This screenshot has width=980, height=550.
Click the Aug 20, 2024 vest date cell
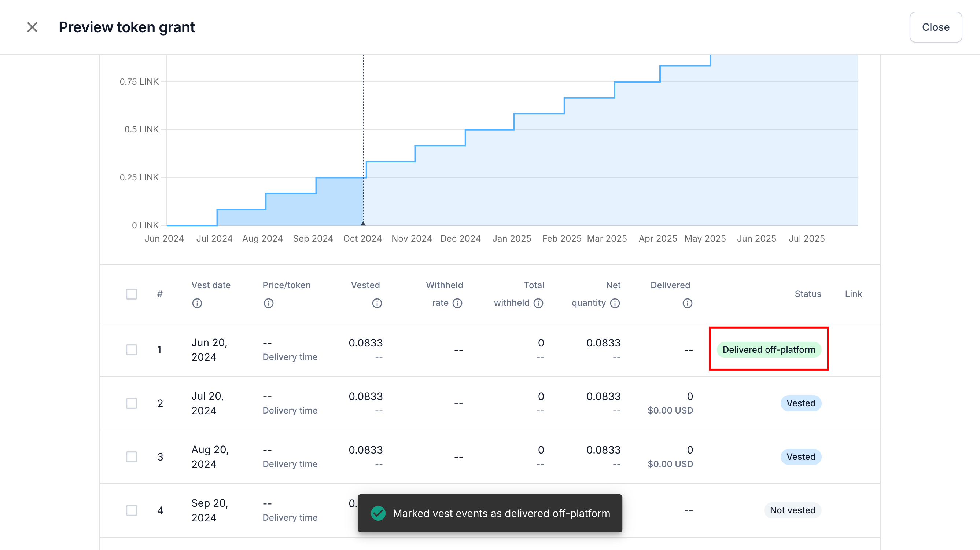coord(210,457)
